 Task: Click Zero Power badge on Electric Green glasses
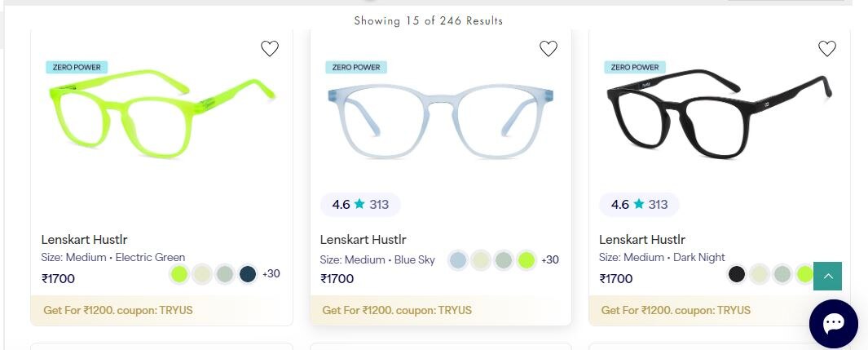tap(77, 67)
